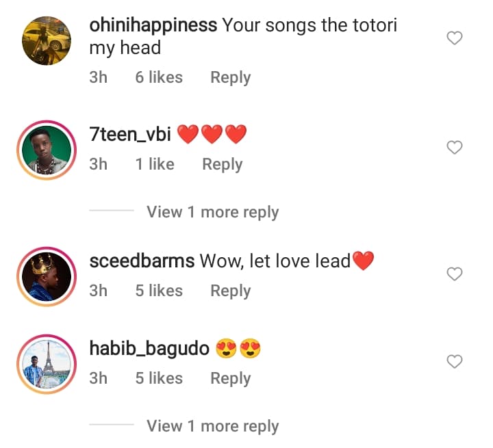Tap heart next to 7teen_vbi comment
Image resolution: width=493 pixels, height=448 pixels.
pos(455,147)
